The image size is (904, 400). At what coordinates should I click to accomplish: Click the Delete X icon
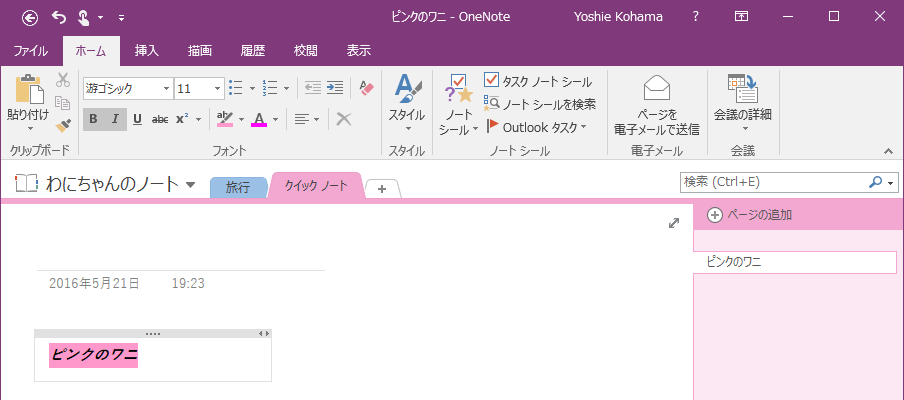[344, 119]
